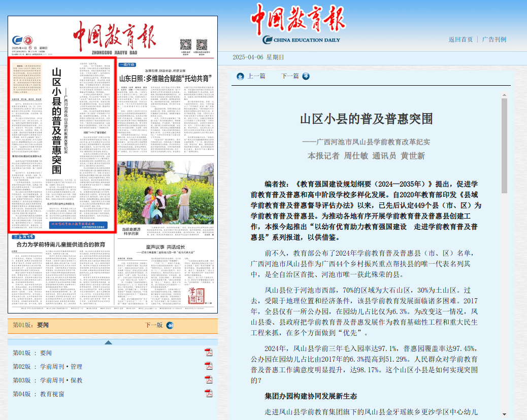527x420 pixels.
Task: Click the 山东日照 headline on page thumbnail
Action: [x=165, y=79]
